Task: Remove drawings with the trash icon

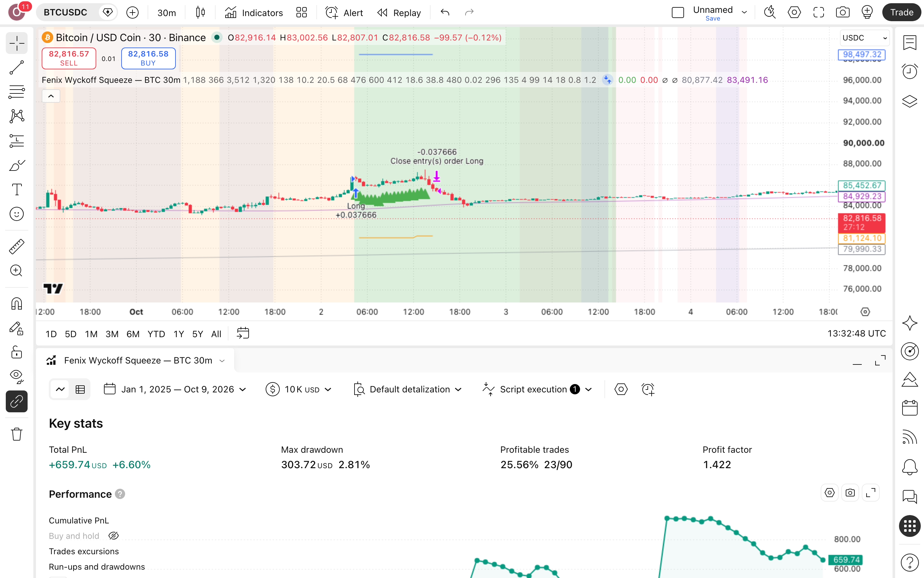Action: point(16,434)
